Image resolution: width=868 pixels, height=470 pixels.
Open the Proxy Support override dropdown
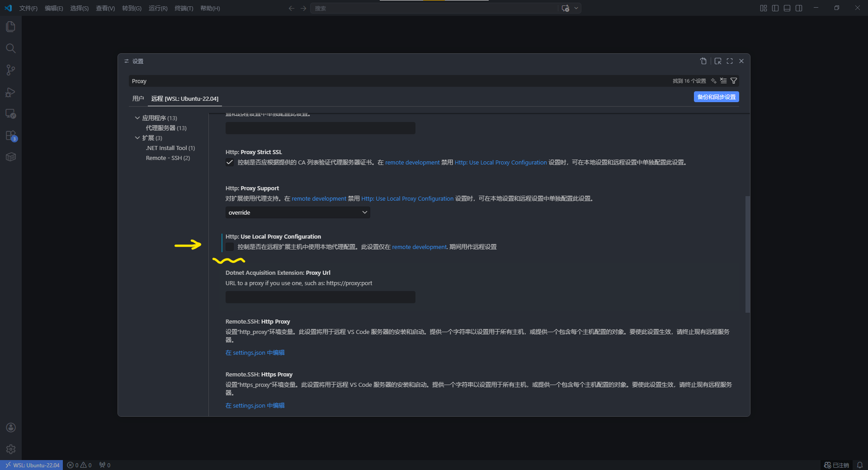coord(297,213)
